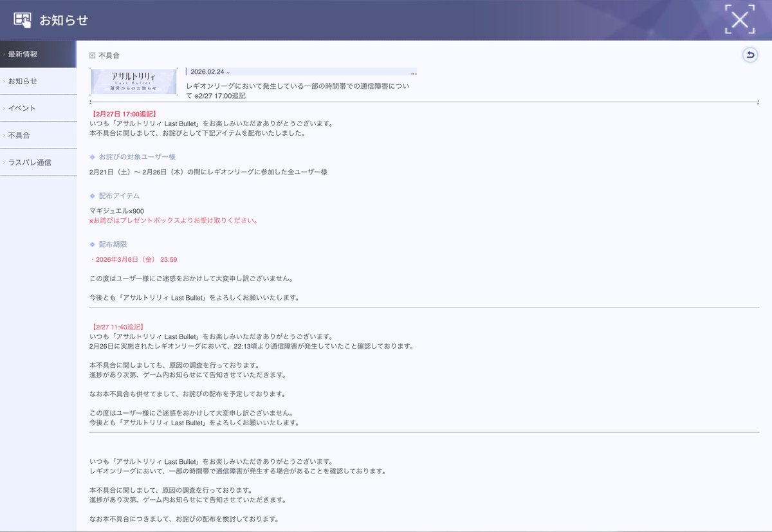Open the イベント sidebar tab
Viewport: 772px width, 532px height.
point(38,108)
